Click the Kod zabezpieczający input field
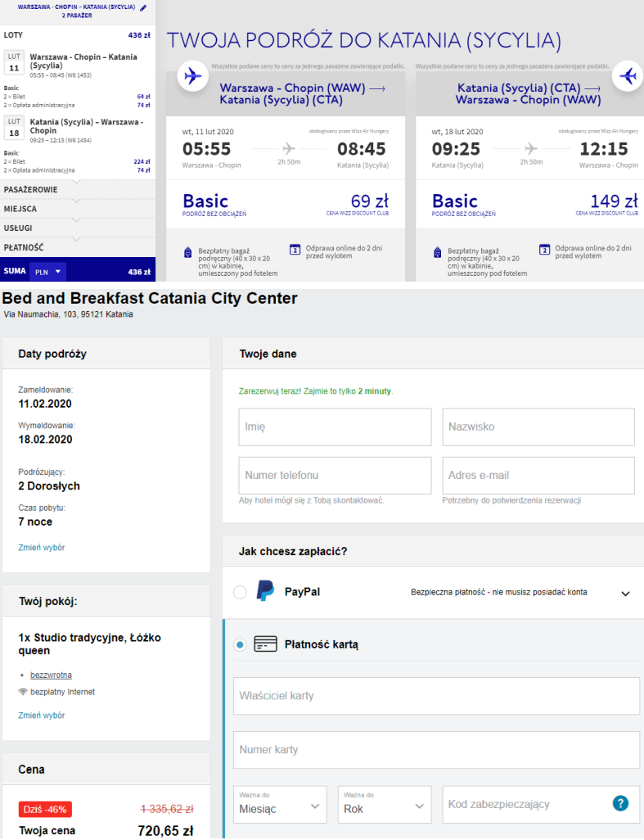Image resolution: width=644 pixels, height=840 pixels. pos(541,805)
